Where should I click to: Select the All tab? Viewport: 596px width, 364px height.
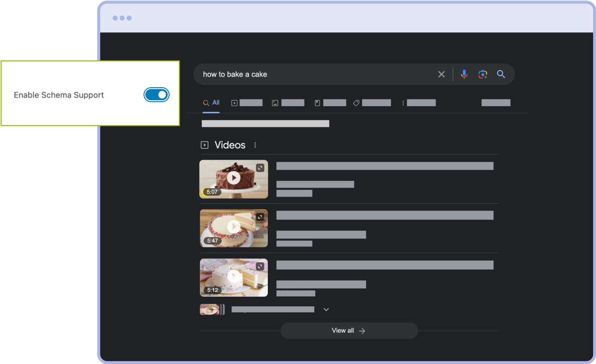tap(211, 103)
